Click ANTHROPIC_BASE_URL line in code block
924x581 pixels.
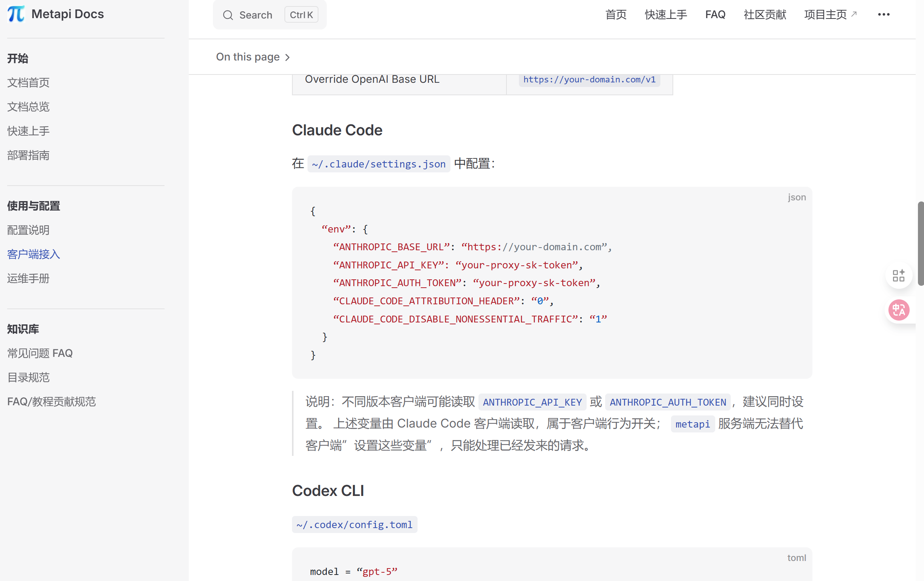coord(472,247)
